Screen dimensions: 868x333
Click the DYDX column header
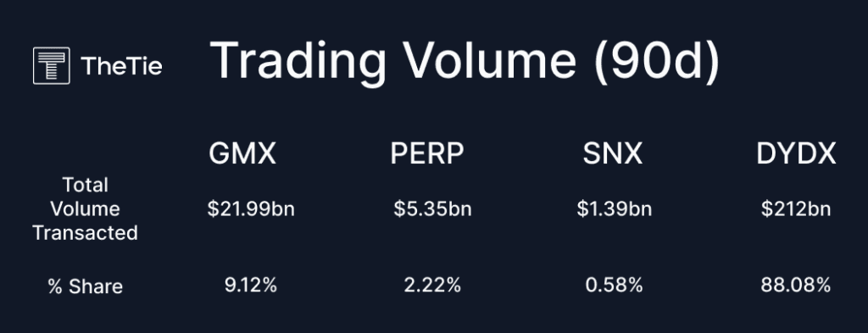(x=796, y=153)
